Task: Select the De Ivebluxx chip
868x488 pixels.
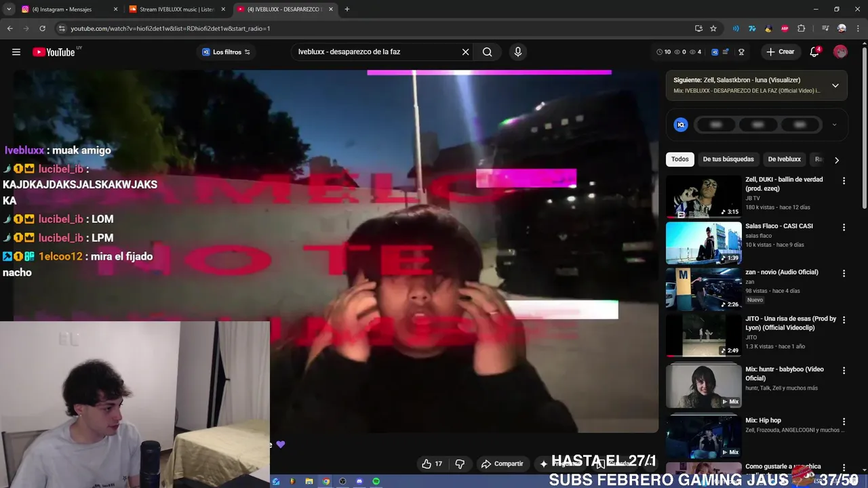Action: pos(784,159)
